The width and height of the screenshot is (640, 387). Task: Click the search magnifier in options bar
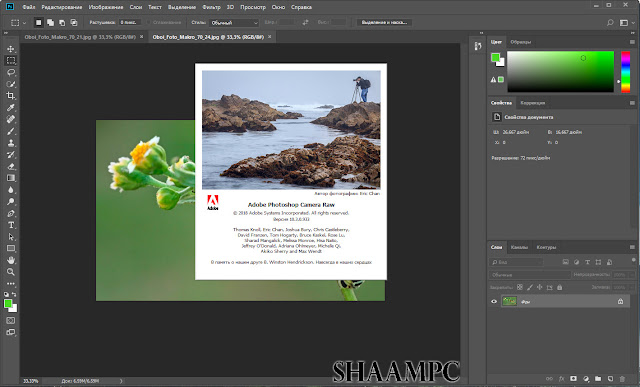click(x=610, y=22)
